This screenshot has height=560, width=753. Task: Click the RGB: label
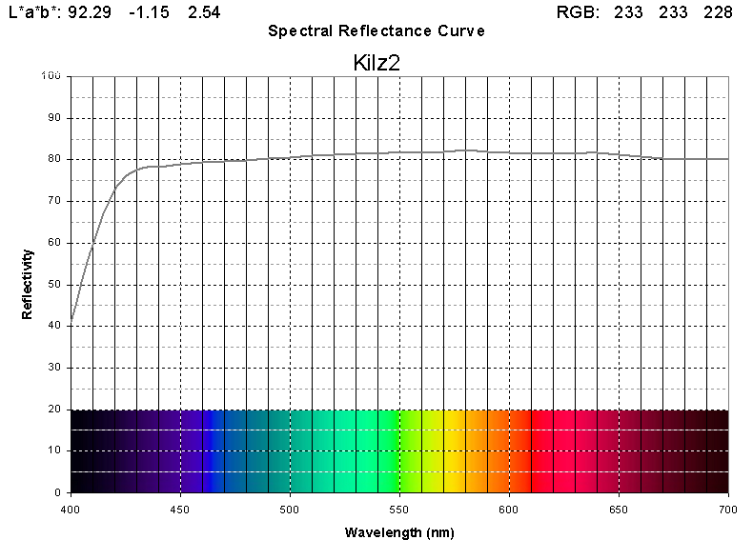[578, 12]
